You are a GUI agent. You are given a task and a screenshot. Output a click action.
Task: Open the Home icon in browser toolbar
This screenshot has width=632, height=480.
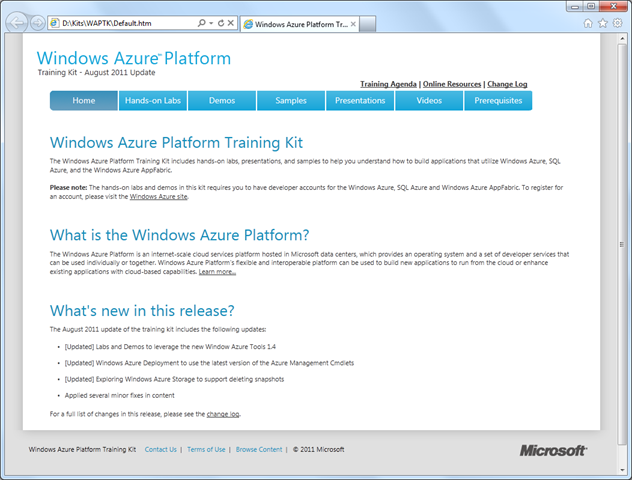tap(588, 23)
